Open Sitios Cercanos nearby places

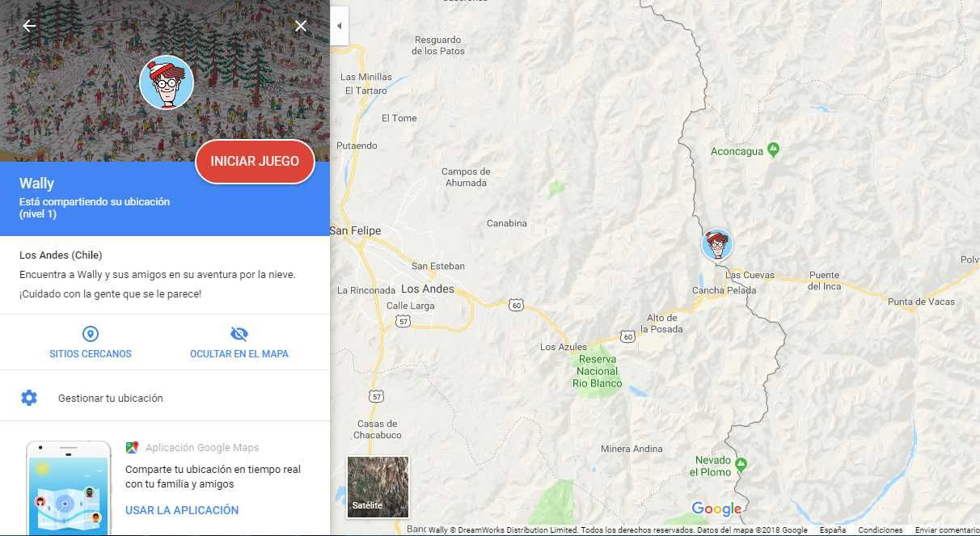click(x=91, y=343)
